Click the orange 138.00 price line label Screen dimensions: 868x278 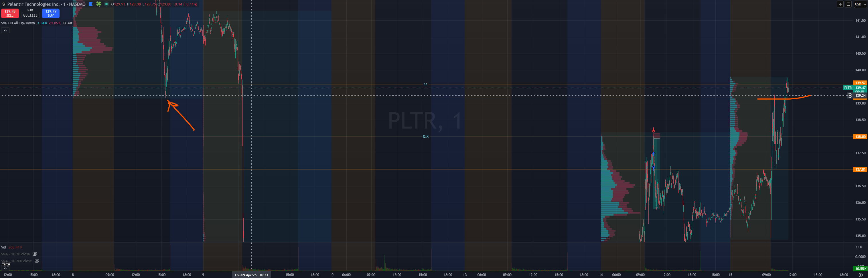tap(860, 137)
